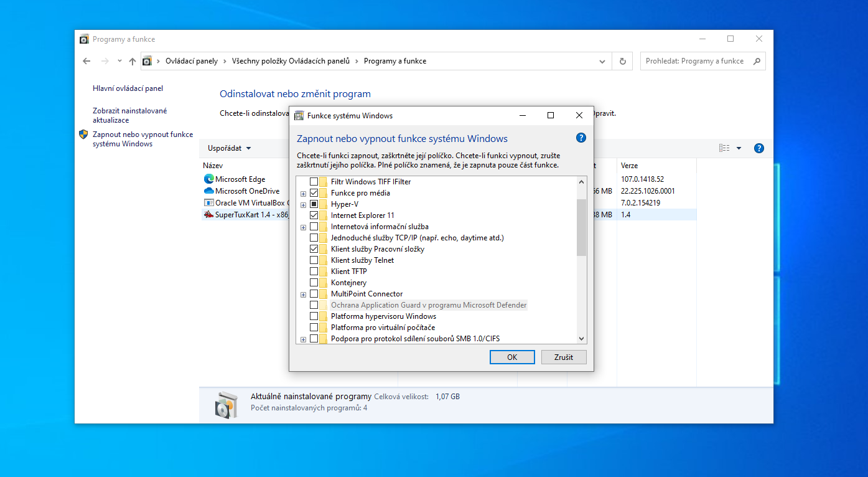Uncheck Klient služby Pracovní složky

pyautogui.click(x=314, y=249)
